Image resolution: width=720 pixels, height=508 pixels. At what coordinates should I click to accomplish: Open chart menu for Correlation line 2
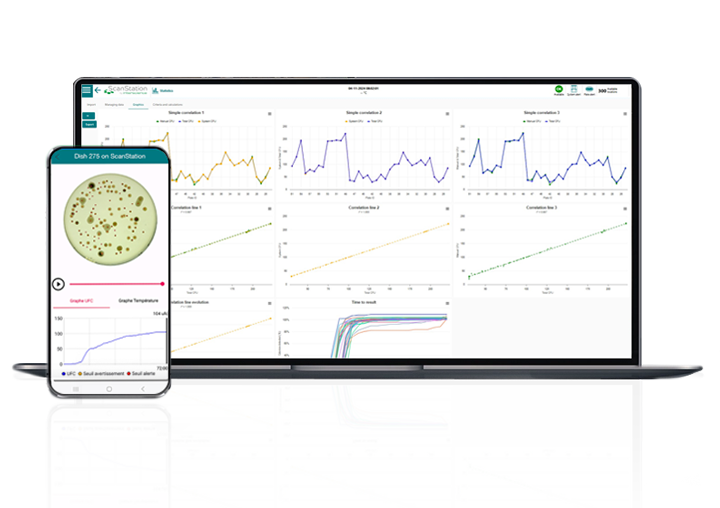coord(449,207)
